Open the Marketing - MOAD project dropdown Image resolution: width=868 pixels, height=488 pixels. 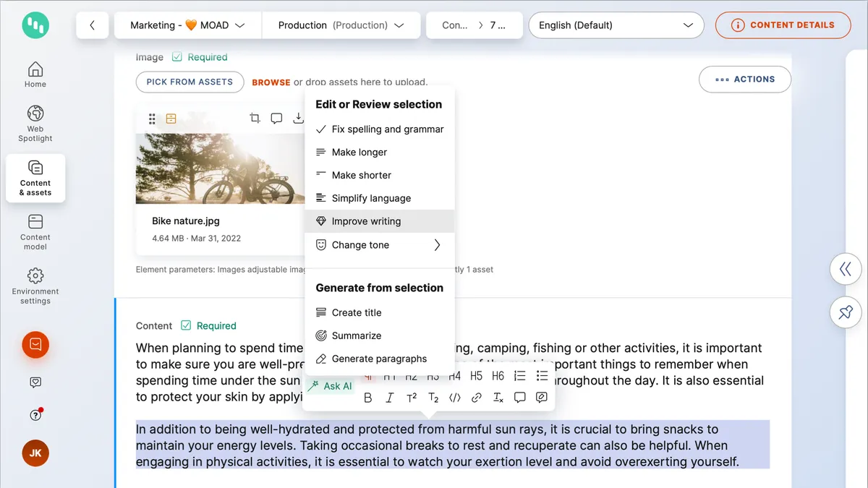click(x=187, y=25)
